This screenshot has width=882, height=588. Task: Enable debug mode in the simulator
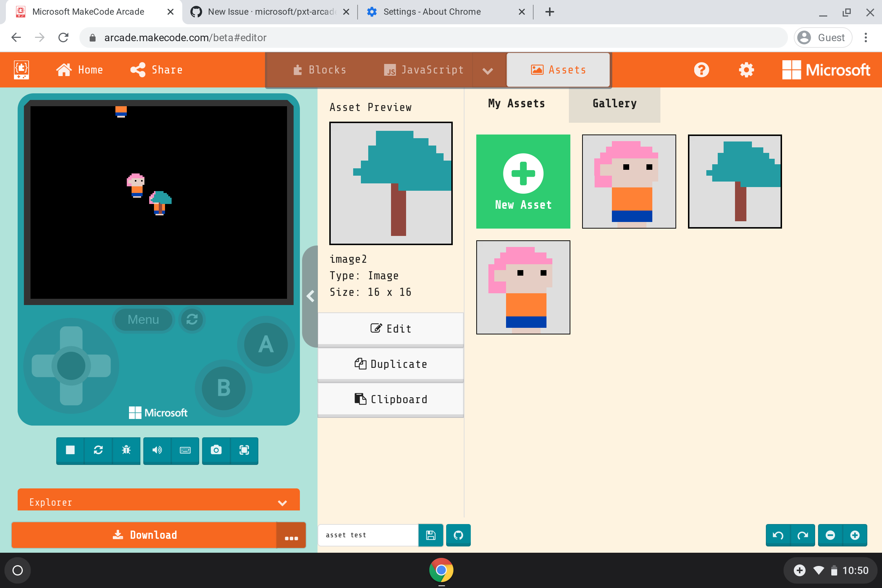click(x=126, y=451)
